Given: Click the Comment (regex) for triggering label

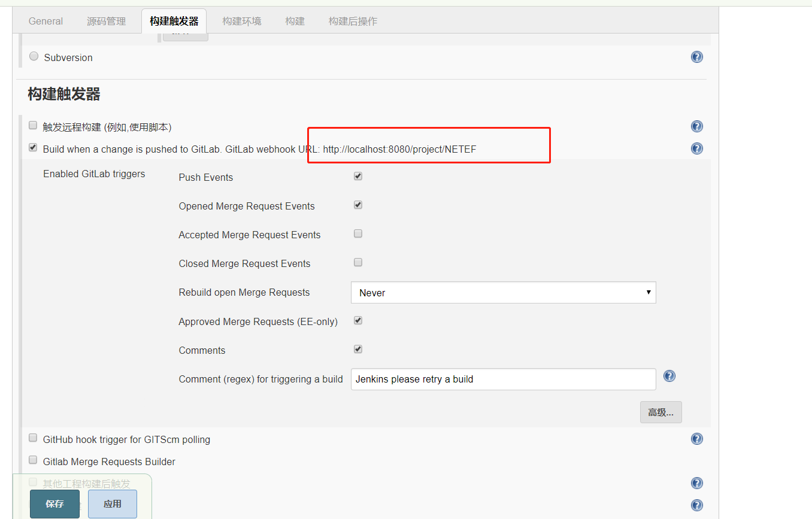Looking at the screenshot, I should [x=261, y=379].
